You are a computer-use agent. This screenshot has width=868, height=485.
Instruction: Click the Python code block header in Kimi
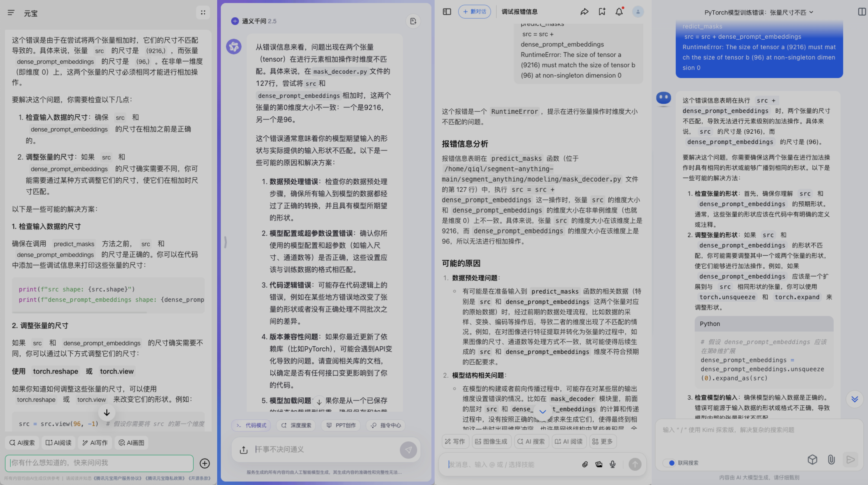tap(764, 324)
